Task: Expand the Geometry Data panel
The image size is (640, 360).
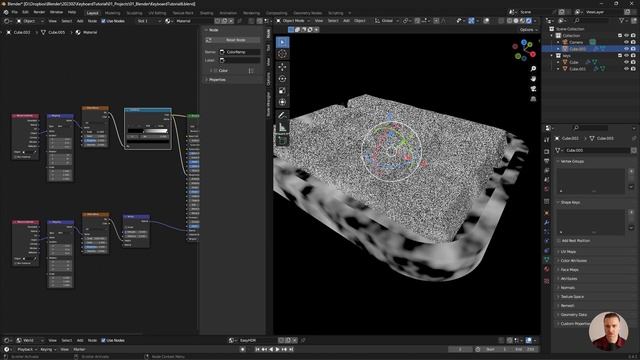Action: pos(573,315)
